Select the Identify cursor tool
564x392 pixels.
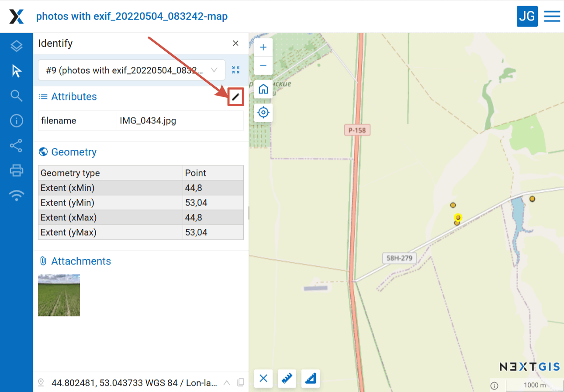(16, 71)
